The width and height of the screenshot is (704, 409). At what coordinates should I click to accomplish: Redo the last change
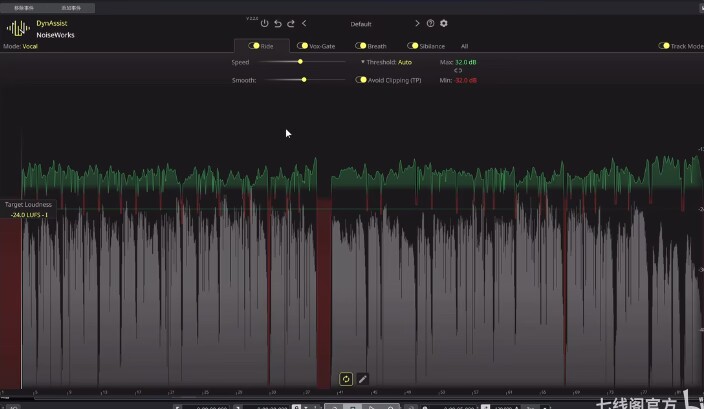pyautogui.click(x=291, y=23)
